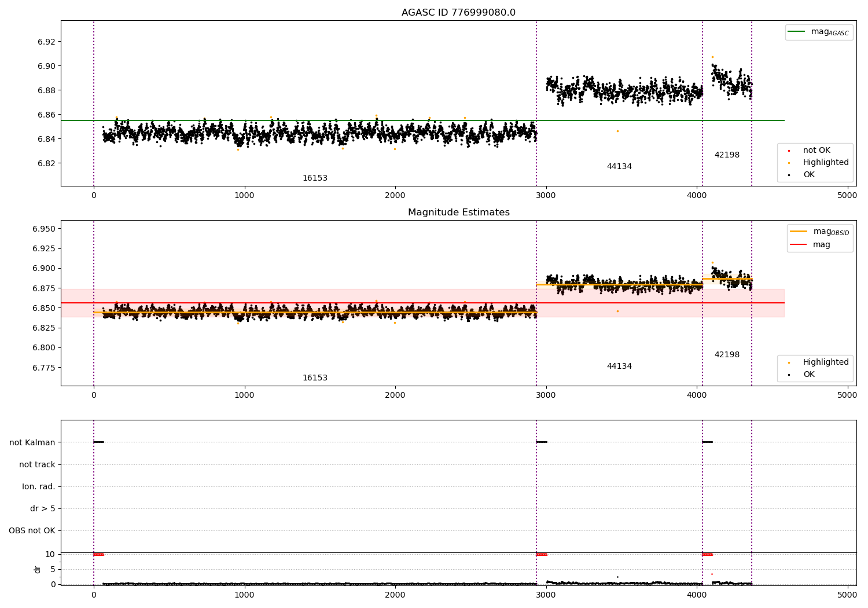Click the red 'mag' legend entry
The image size is (868, 608).
[811, 245]
